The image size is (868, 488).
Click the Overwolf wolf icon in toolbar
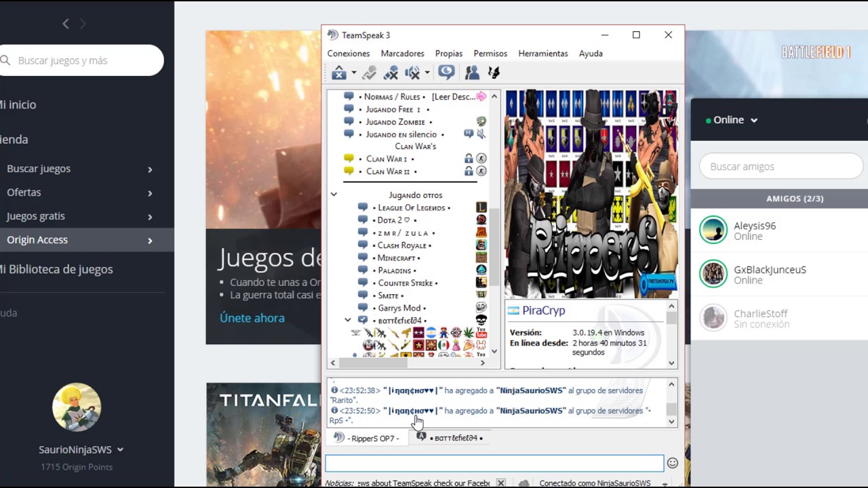[494, 73]
